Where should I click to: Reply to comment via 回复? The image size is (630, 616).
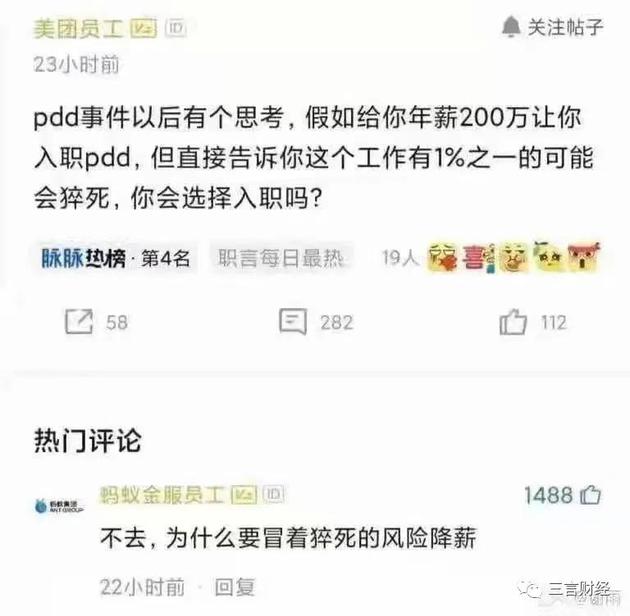235,587
